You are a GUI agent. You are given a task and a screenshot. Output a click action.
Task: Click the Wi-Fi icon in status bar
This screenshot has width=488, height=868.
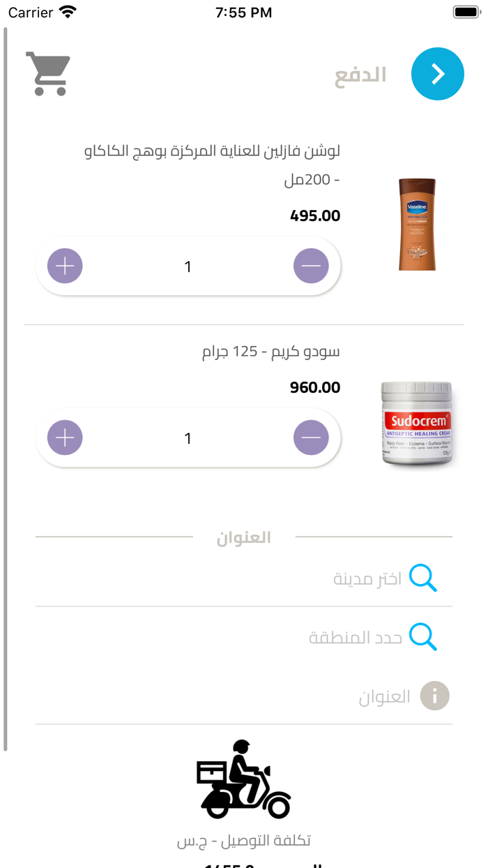coord(66,11)
